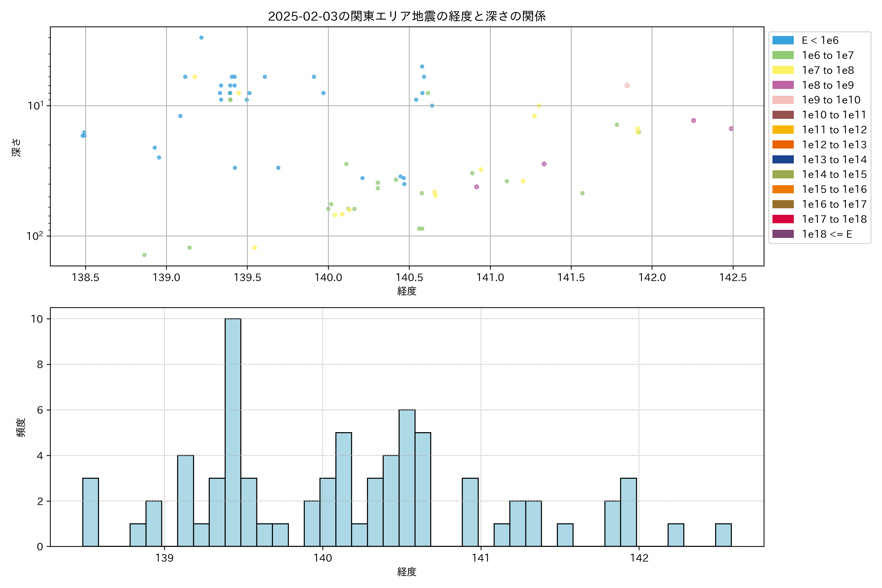Click the navy 1e13 to 1e14 legend swatch
Screen dimensions: 882x588
[x=783, y=159]
